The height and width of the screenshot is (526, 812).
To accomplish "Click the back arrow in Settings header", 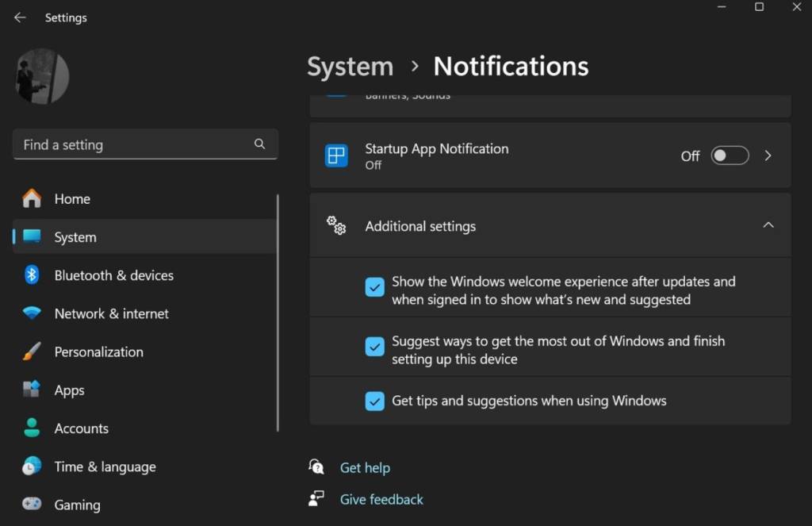I will [x=20, y=17].
